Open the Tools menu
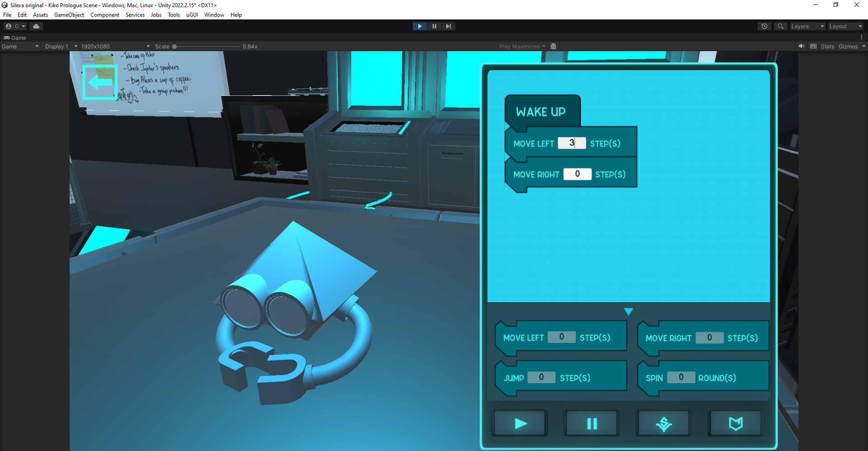868x451 pixels. tap(174, 15)
